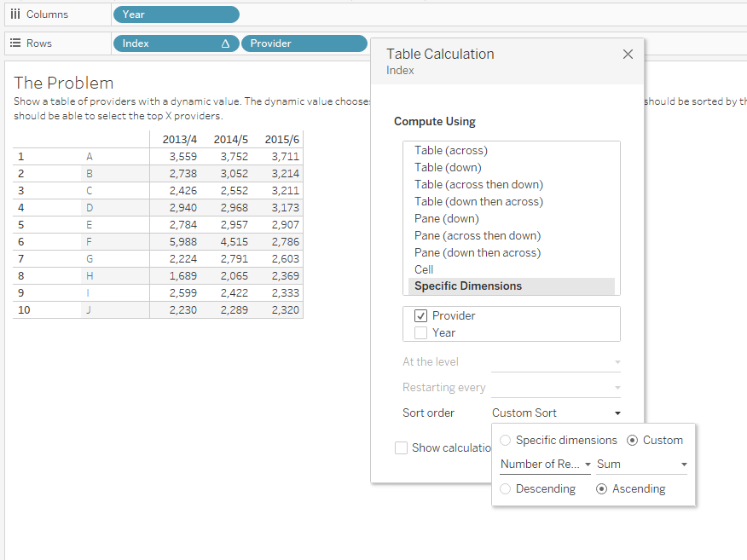Click the Rows shelf icon

14,43
